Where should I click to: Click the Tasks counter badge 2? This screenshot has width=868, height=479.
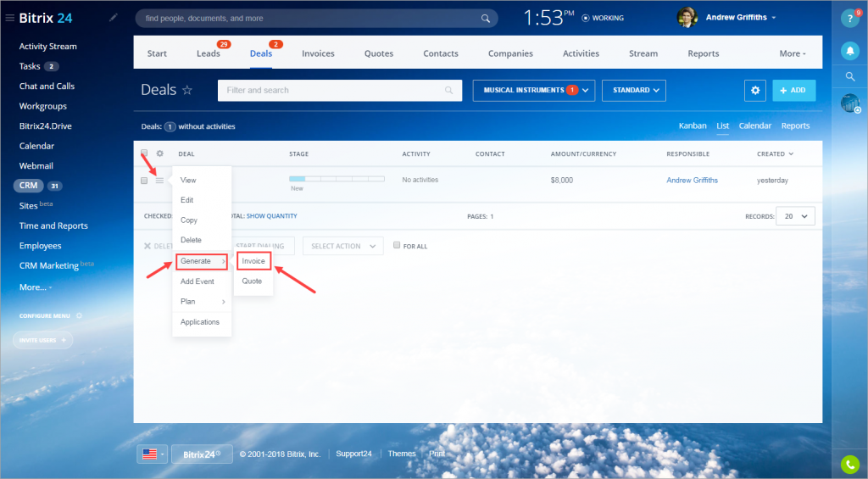pyautogui.click(x=51, y=66)
